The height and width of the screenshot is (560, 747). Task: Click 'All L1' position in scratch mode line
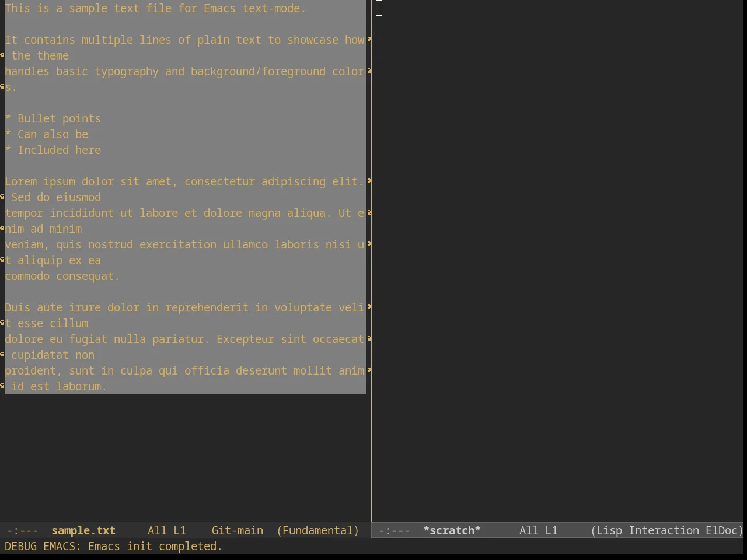tap(539, 530)
